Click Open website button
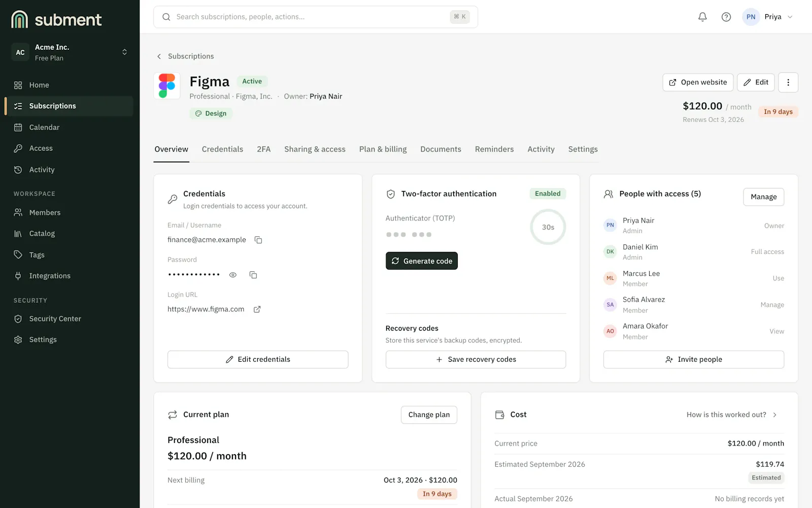The height and width of the screenshot is (508, 812). coord(698,82)
